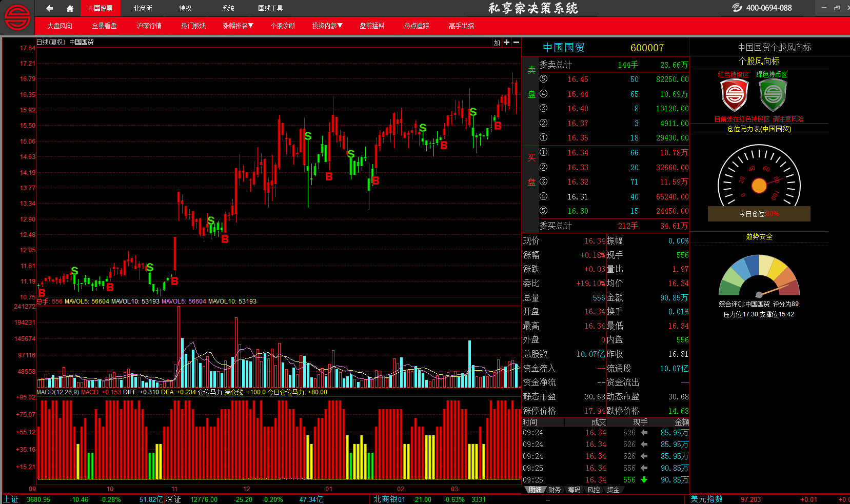This screenshot has height=504, width=850.
Task: Open 大盘风向 in the red toolbar
Action: point(60,26)
